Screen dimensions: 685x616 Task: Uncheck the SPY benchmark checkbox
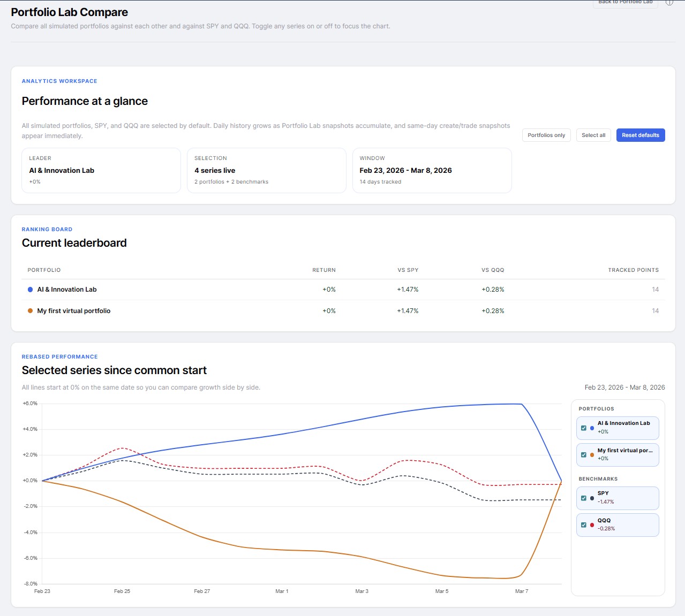(584, 498)
